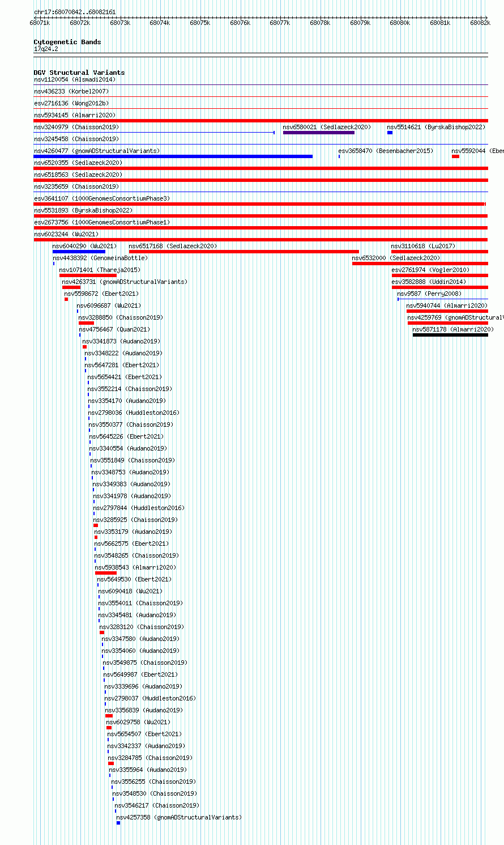
Task: Open nsv4438392 (GenomeinaBottle) variant
Action: 100,258
